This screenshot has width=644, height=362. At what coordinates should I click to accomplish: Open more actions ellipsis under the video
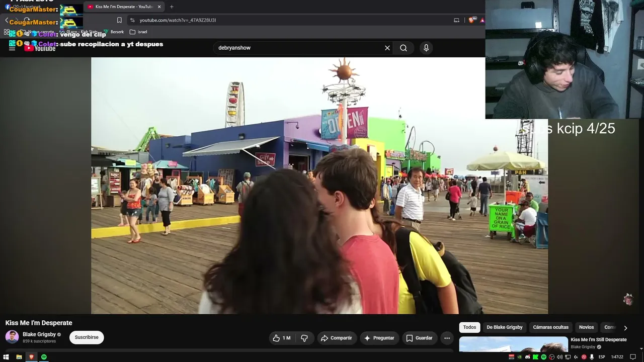(447, 338)
